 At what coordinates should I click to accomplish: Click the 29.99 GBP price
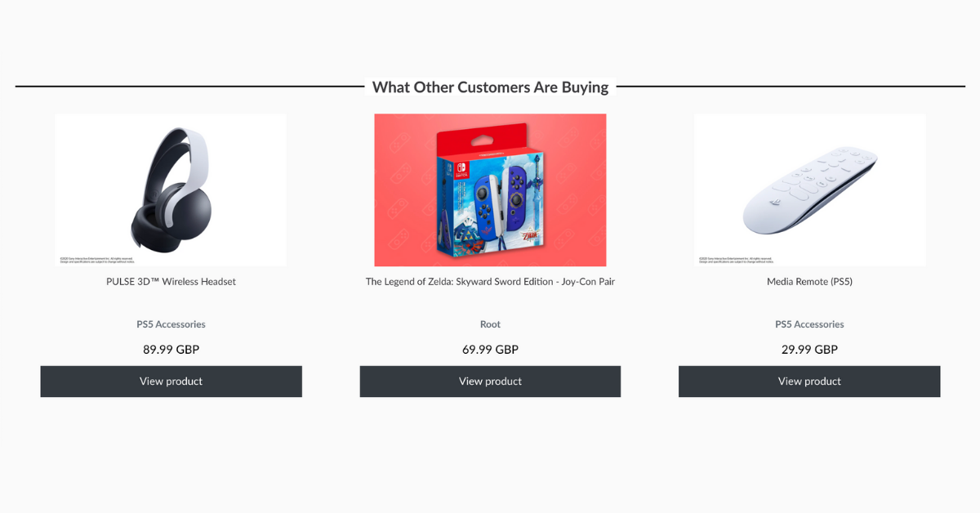pos(809,350)
